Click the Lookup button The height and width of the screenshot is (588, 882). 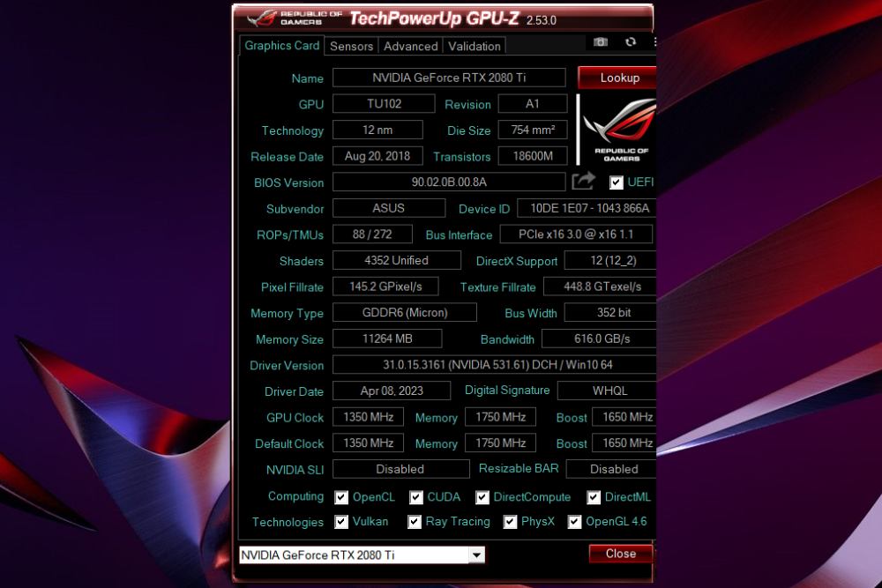(x=617, y=78)
